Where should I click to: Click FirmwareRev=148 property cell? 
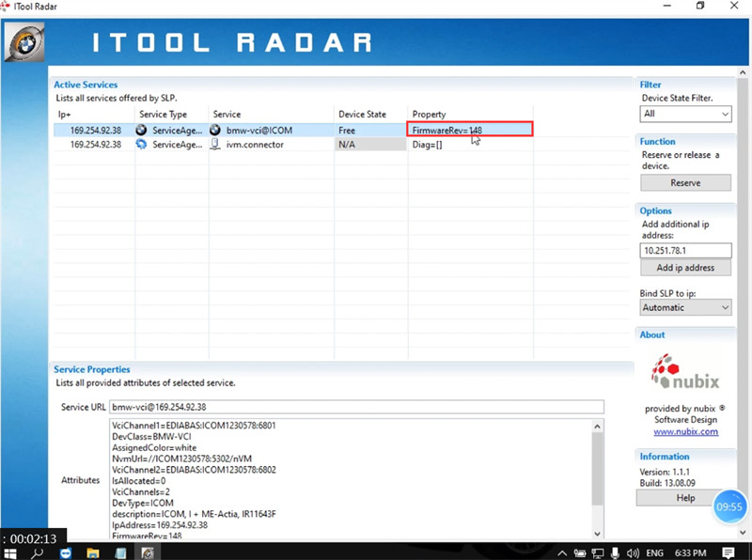[x=469, y=130]
